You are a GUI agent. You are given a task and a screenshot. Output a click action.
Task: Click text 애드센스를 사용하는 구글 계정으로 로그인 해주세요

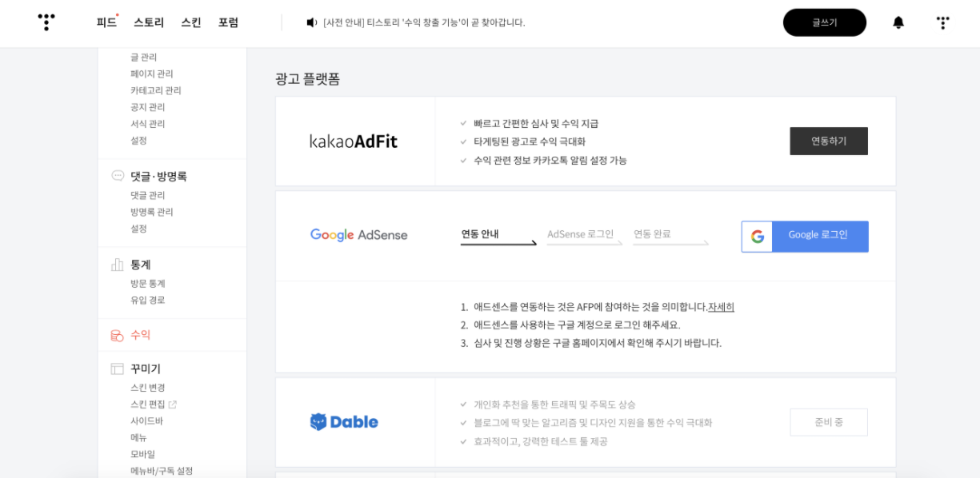coord(577,325)
